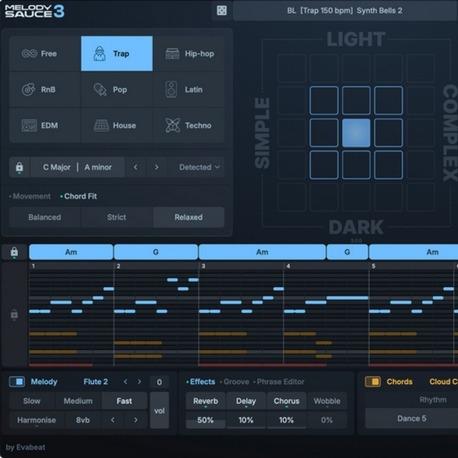Screen dimensions: 458x458
Task: Click the highlighted center mood pad
Action: click(x=356, y=133)
